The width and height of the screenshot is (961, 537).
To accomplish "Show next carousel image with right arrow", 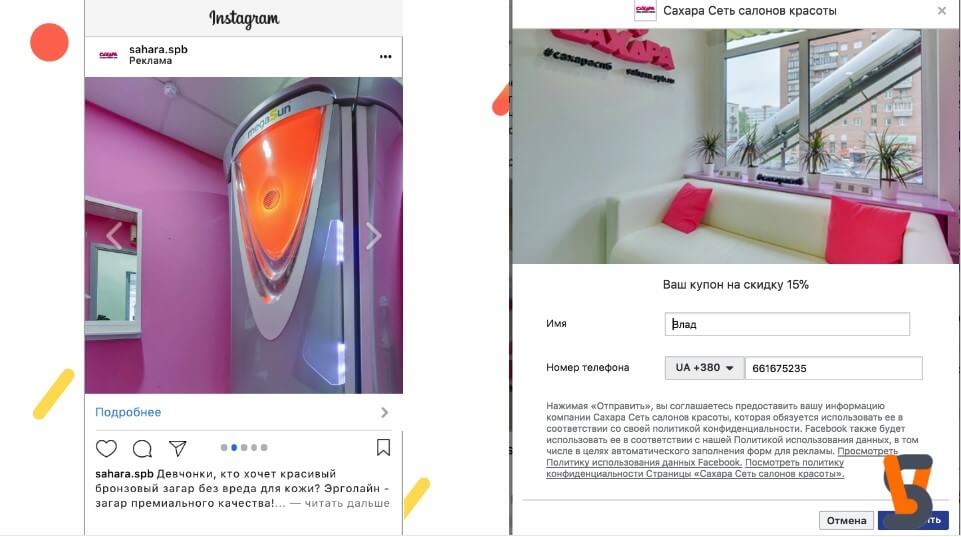I will (373, 236).
